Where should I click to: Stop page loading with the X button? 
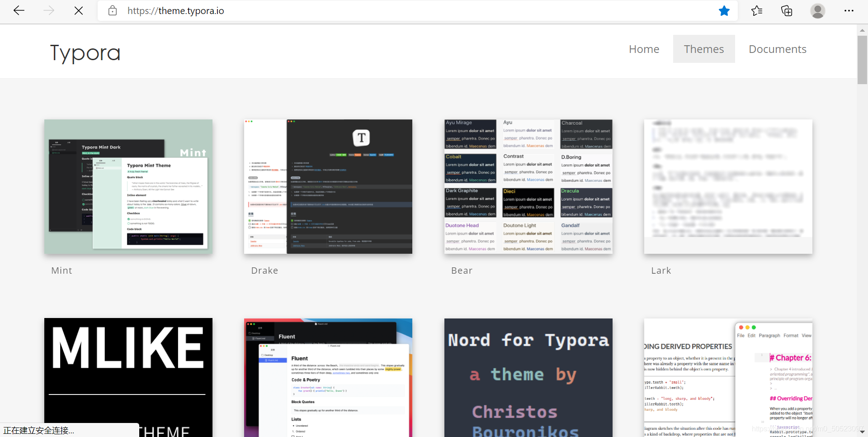coord(79,10)
